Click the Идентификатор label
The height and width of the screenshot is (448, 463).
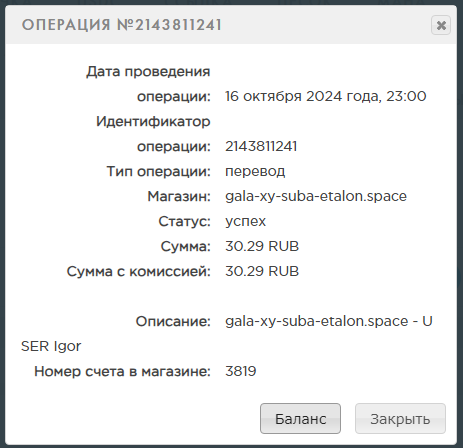pyautogui.click(x=153, y=121)
